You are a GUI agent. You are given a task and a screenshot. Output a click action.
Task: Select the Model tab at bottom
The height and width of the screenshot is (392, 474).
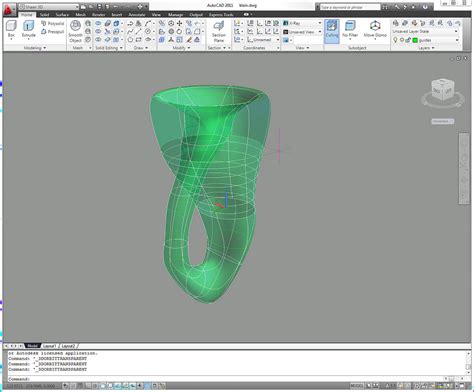point(32,346)
